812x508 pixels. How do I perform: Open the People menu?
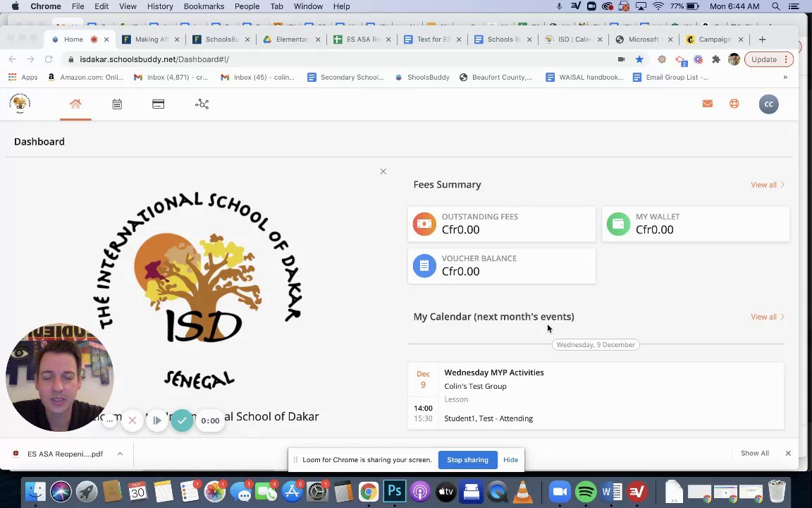click(247, 6)
